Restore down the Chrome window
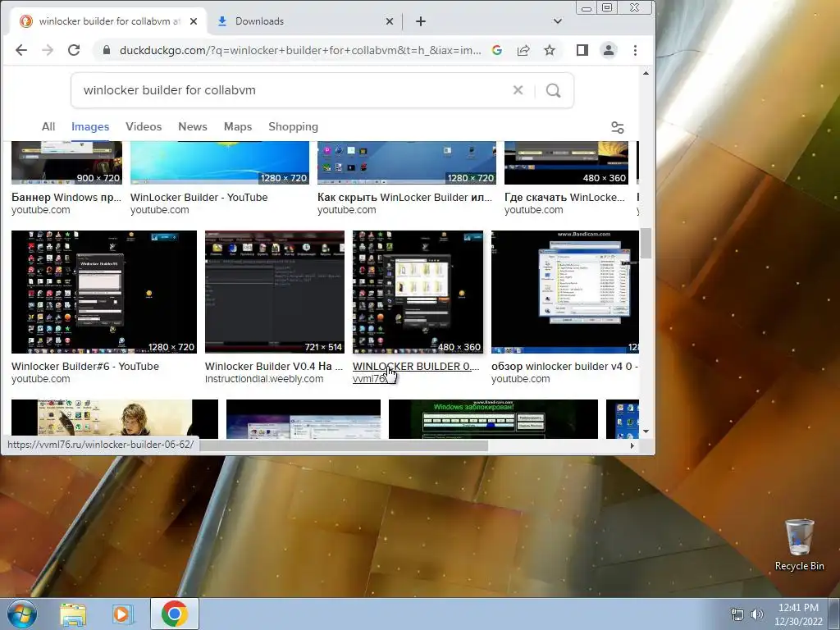Image resolution: width=840 pixels, height=630 pixels. tap(607, 7)
